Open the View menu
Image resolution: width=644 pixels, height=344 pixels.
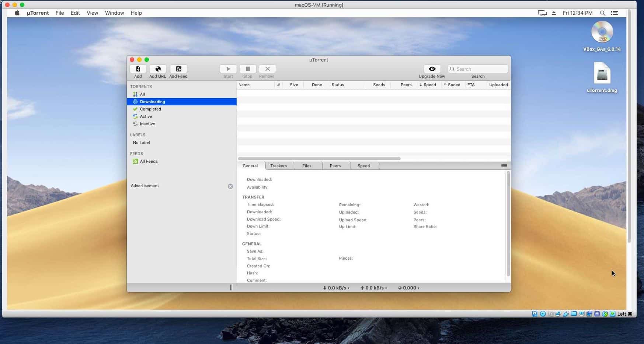[92, 13]
